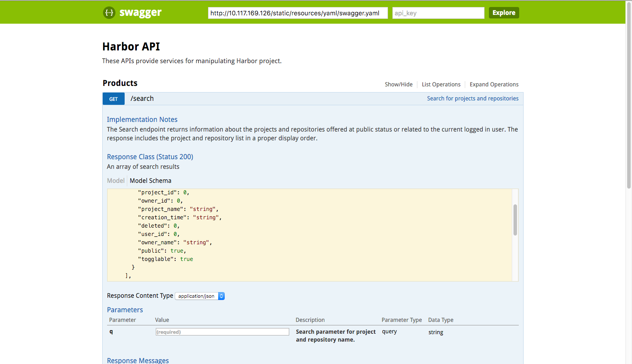The image size is (632, 364).
Task: Click the "deleted": 0 line in schema
Action: [x=159, y=226]
